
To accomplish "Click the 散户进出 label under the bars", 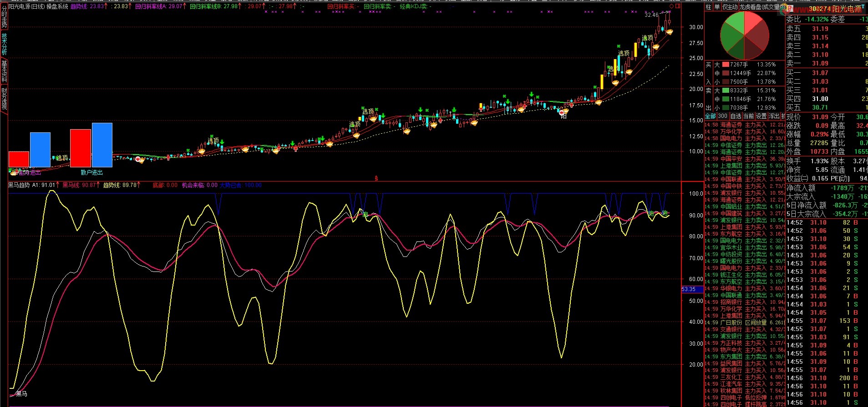I will [91, 172].
